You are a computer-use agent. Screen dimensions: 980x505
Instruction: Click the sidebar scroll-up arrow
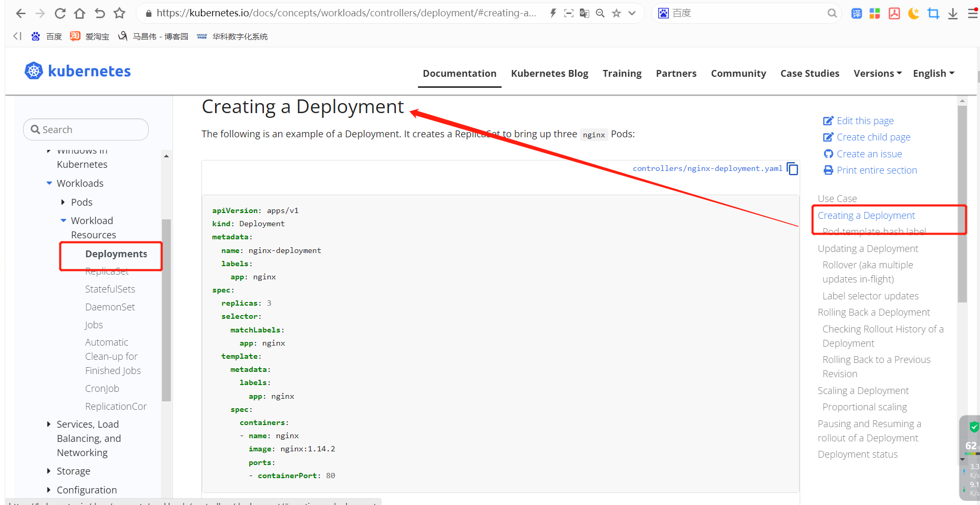pos(166,156)
